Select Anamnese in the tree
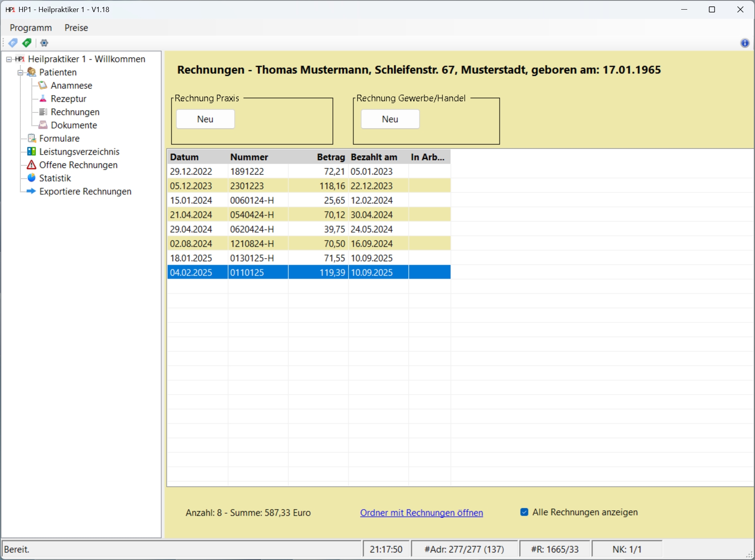 pos(71,85)
